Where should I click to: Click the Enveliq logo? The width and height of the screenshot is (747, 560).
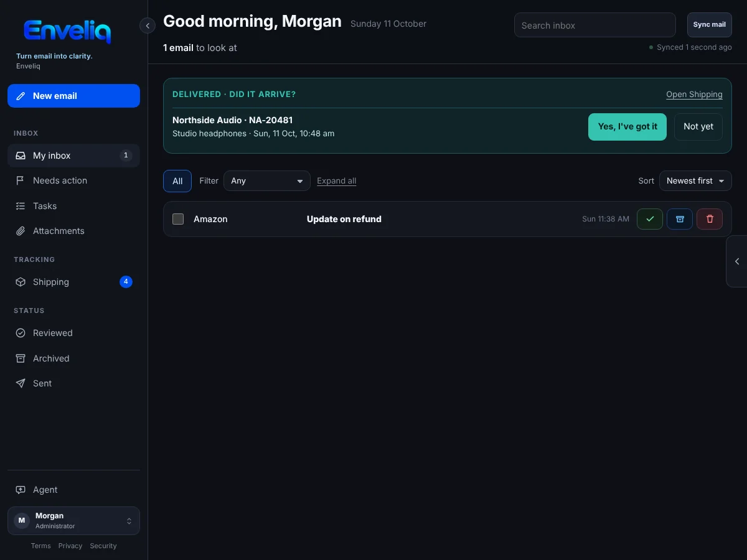coord(67,31)
